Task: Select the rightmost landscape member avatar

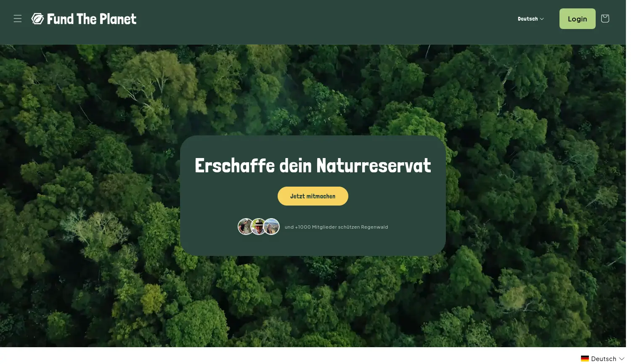Action: pyautogui.click(x=272, y=226)
